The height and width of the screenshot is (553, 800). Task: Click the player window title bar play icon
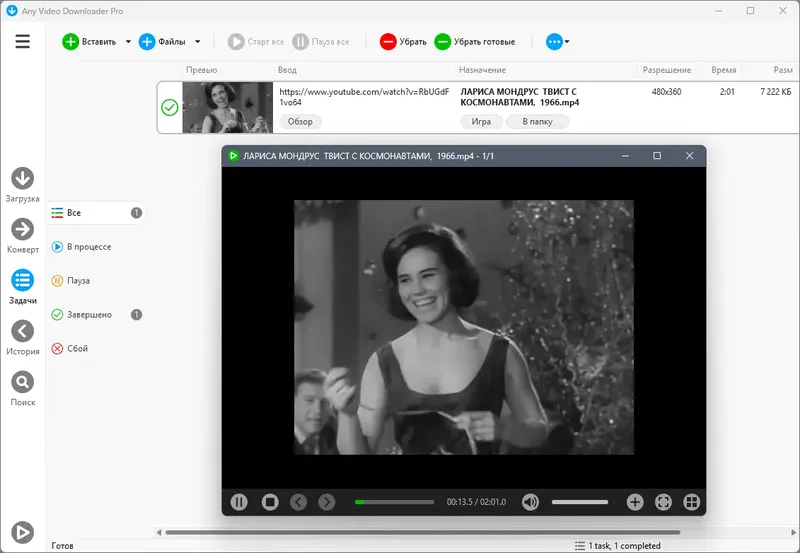[x=233, y=156]
